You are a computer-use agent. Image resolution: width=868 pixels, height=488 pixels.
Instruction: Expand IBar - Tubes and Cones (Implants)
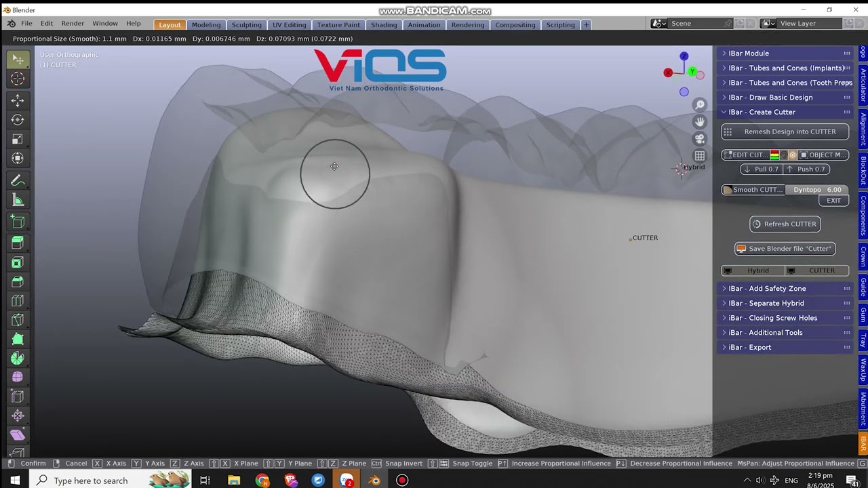pyautogui.click(x=785, y=68)
